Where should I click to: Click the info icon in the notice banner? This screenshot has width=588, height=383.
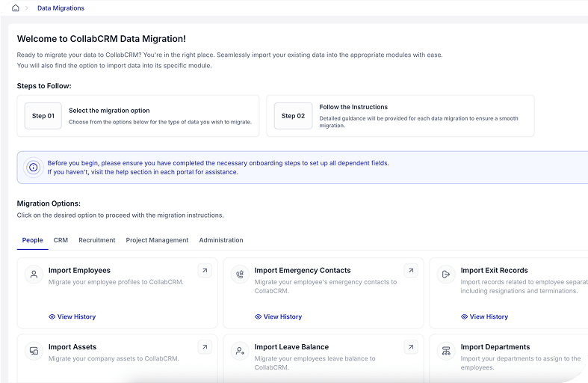point(33,168)
